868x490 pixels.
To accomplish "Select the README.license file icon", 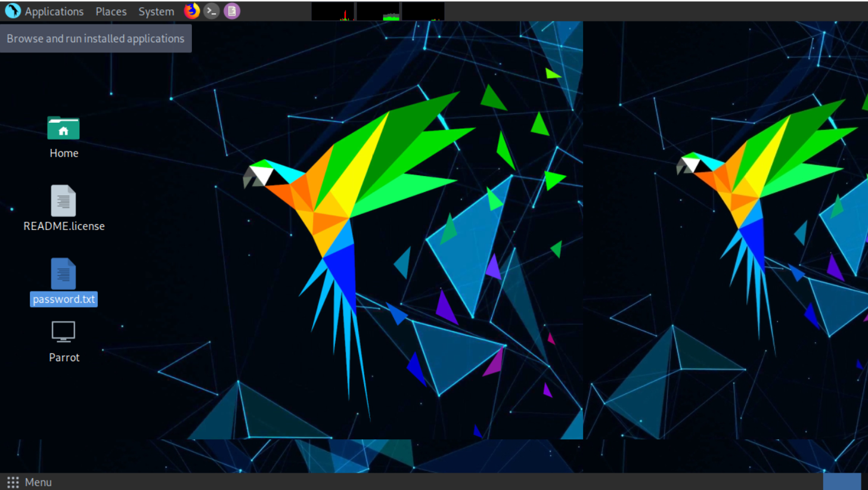I will coord(63,200).
